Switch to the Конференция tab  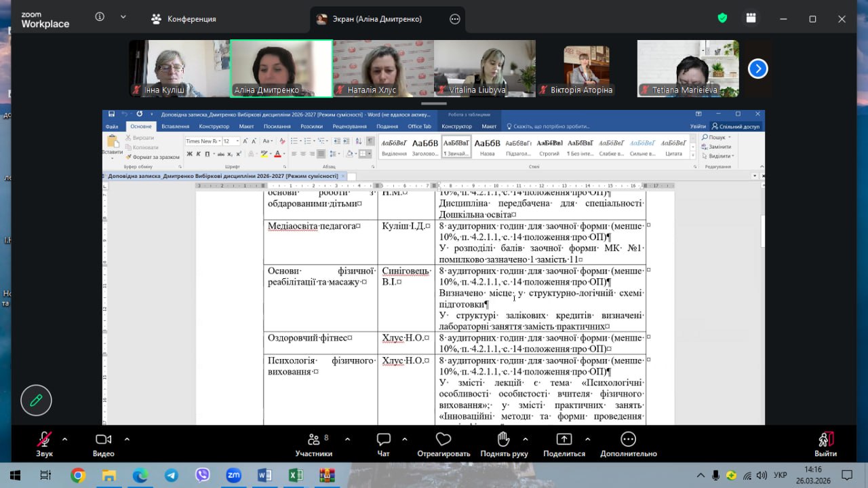tap(184, 19)
